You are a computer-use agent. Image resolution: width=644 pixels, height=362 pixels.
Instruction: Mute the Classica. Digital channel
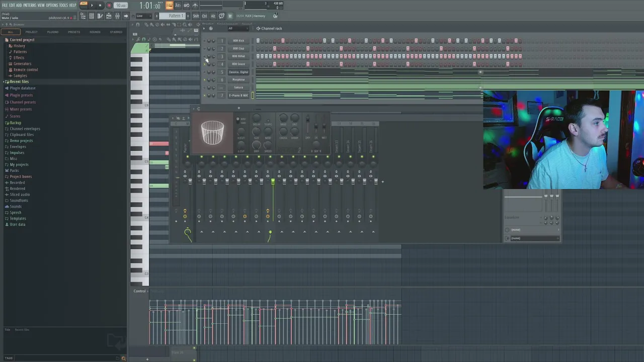(204, 72)
